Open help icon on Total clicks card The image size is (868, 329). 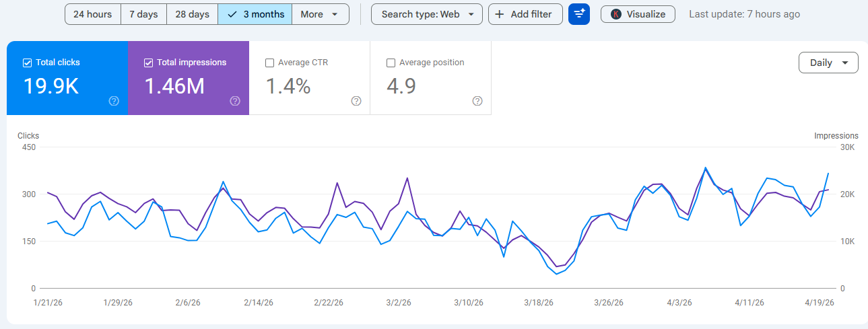pyautogui.click(x=114, y=101)
